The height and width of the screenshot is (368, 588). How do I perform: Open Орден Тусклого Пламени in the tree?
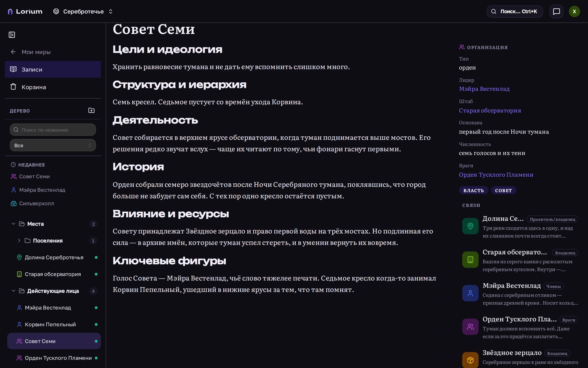tap(54, 358)
